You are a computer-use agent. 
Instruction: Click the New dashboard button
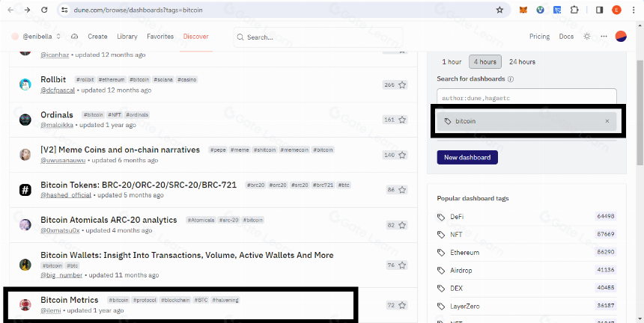click(467, 158)
